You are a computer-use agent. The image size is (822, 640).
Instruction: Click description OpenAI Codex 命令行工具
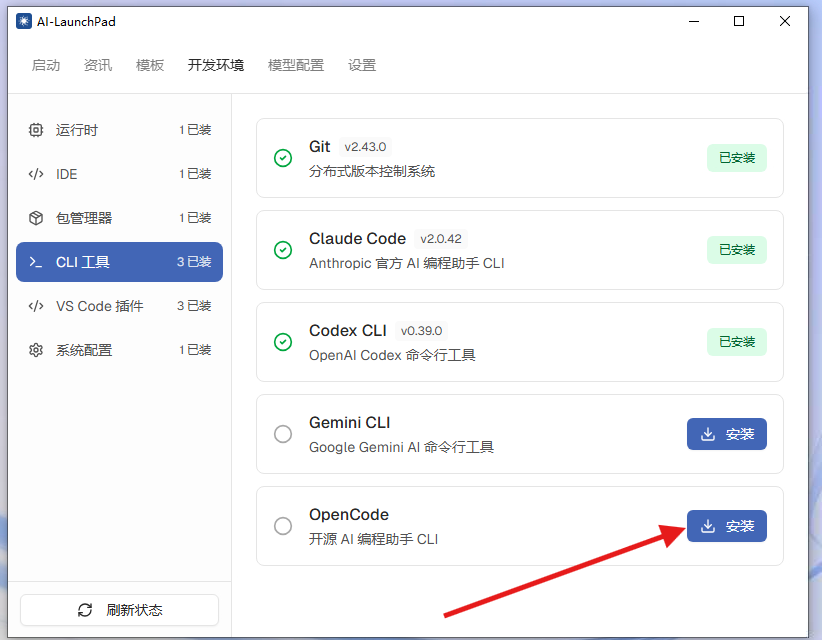392,355
